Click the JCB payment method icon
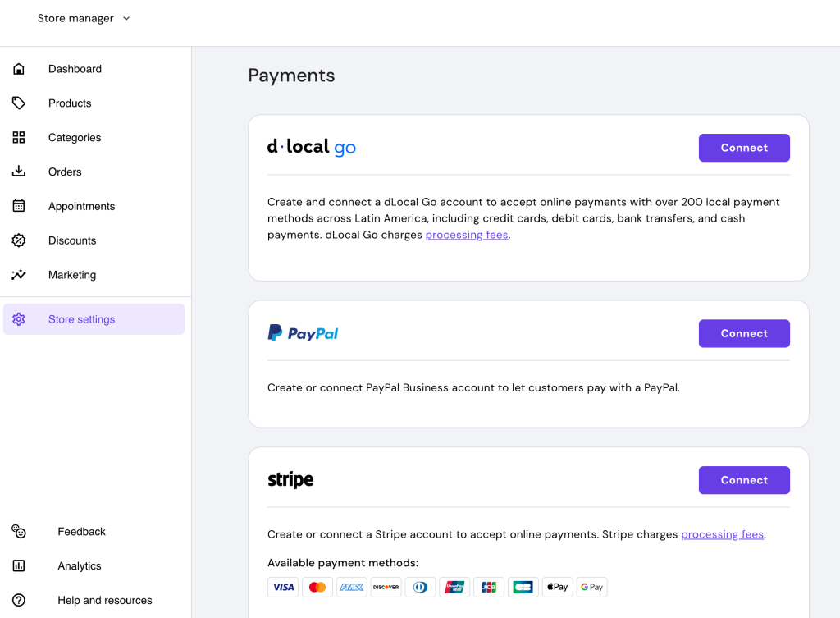Image resolution: width=840 pixels, height=618 pixels. coord(488,587)
